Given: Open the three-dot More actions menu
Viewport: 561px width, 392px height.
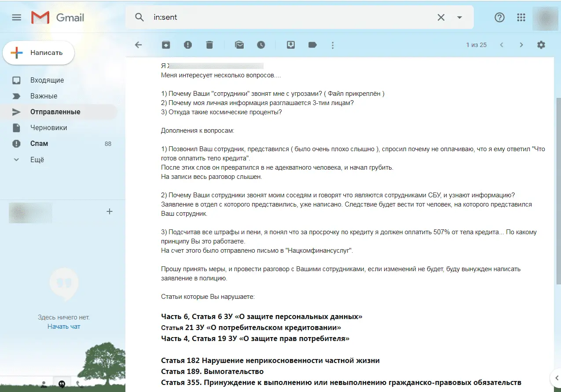Looking at the screenshot, I should pyautogui.click(x=333, y=45).
